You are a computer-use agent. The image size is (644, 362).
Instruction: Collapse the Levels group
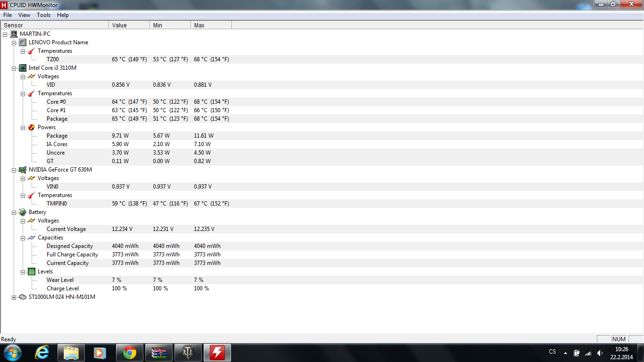click(x=23, y=271)
